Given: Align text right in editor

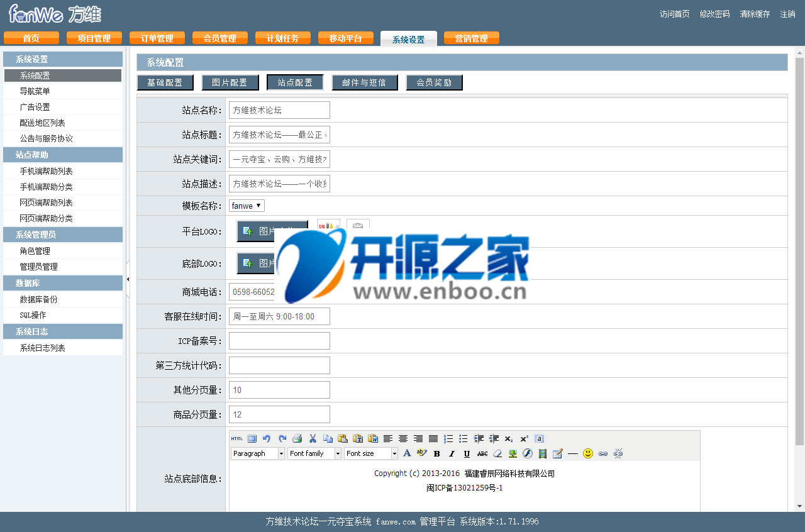Looking at the screenshot, I should coord(418,438).
